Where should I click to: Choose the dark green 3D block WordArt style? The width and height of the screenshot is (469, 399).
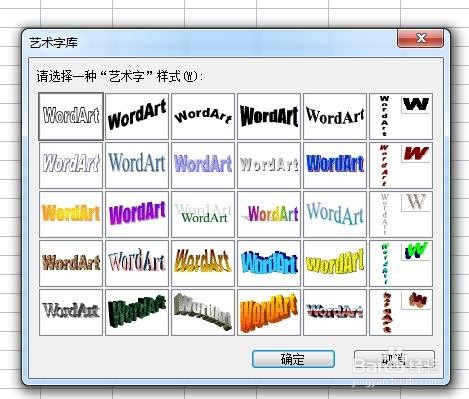[137, 312]
